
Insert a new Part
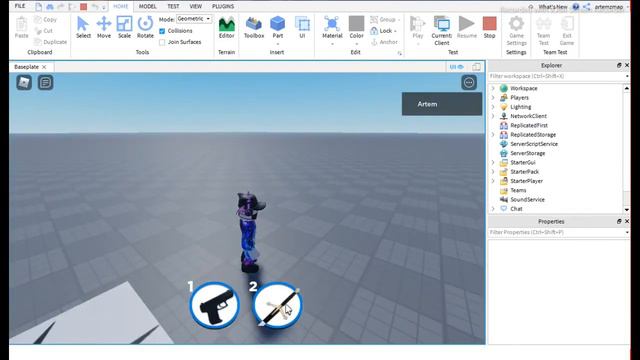(x=278, y=27)
